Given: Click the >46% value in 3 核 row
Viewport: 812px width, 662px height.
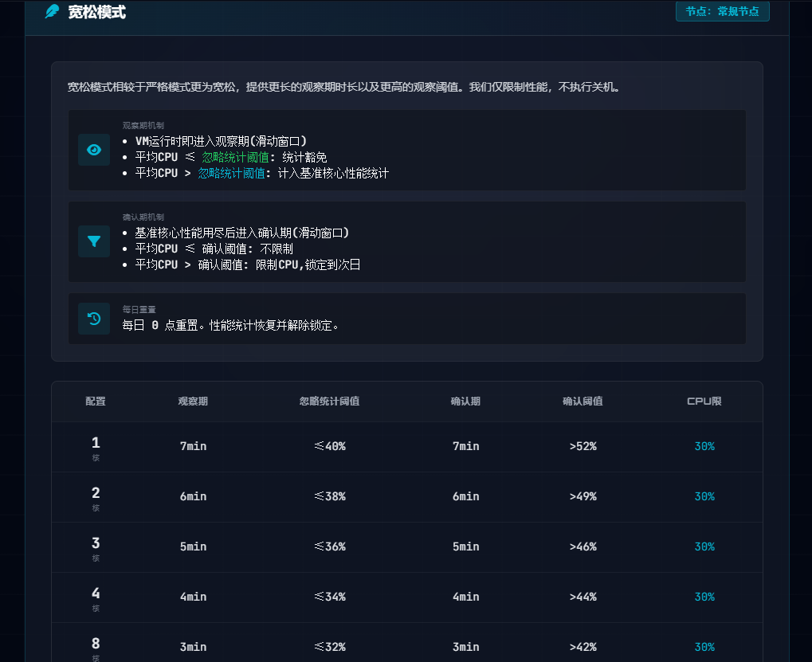Looking at the screenshot, I should pyautogui.click(x=583, y=546).
